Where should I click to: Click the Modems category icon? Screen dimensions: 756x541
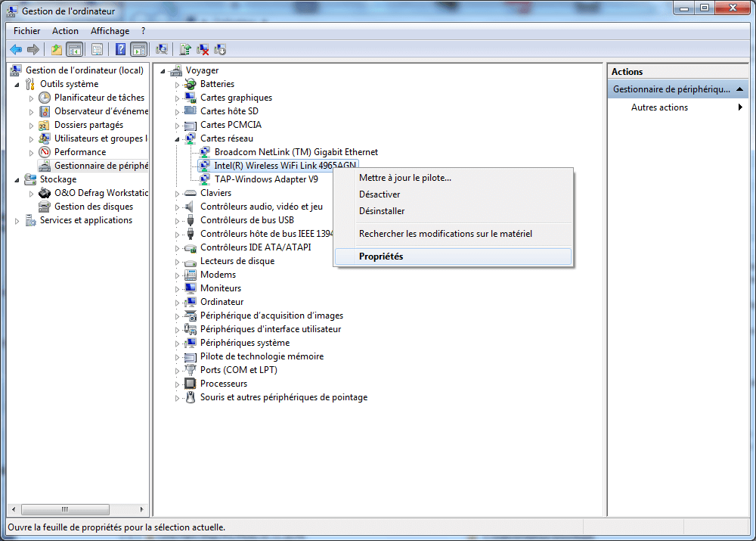(191, 275)
